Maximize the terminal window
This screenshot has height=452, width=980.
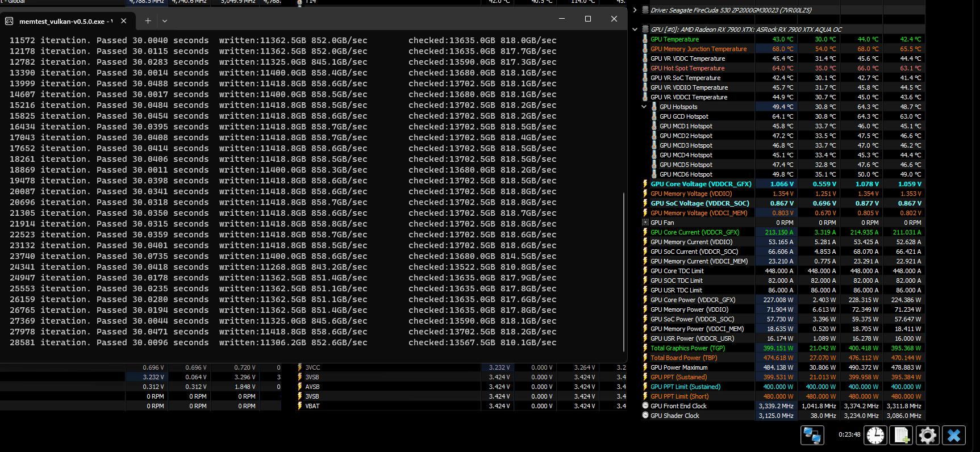[x=588, y=19]
